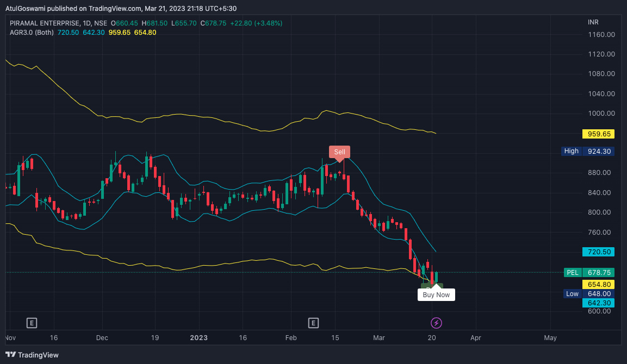This screenshot has height=364, width=627.
Task: Click the earnings E marker in February
Action: [x=313, y=323]
